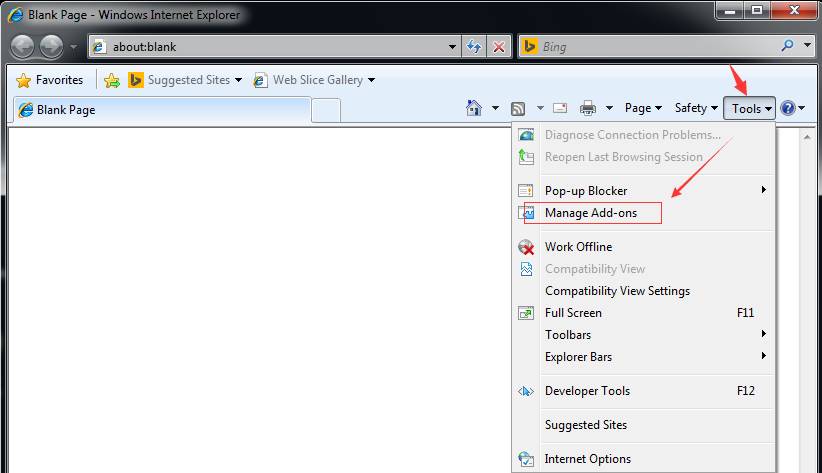
Task: Open Compatibility View Settings
Action: (644, 291)
